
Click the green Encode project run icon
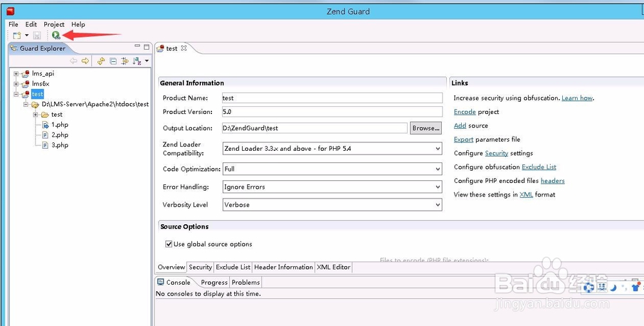[x=56, y=35]
